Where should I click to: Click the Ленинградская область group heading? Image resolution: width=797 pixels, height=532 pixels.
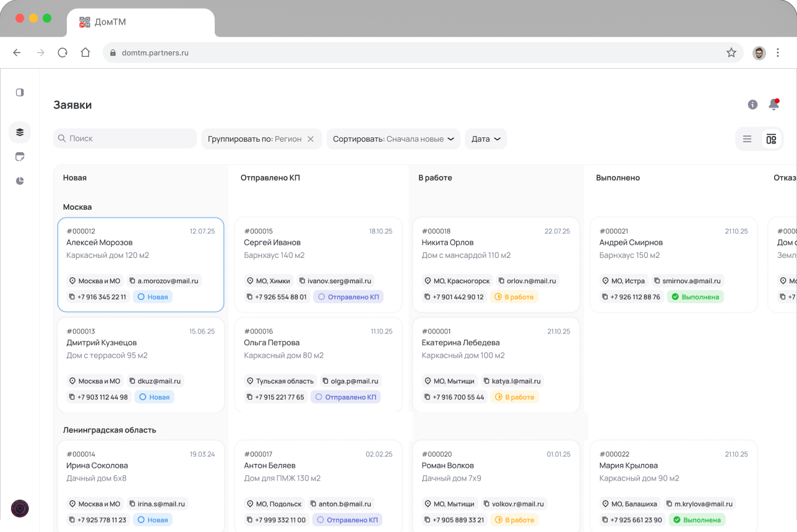pyautogui.click(x=110, y=430)
